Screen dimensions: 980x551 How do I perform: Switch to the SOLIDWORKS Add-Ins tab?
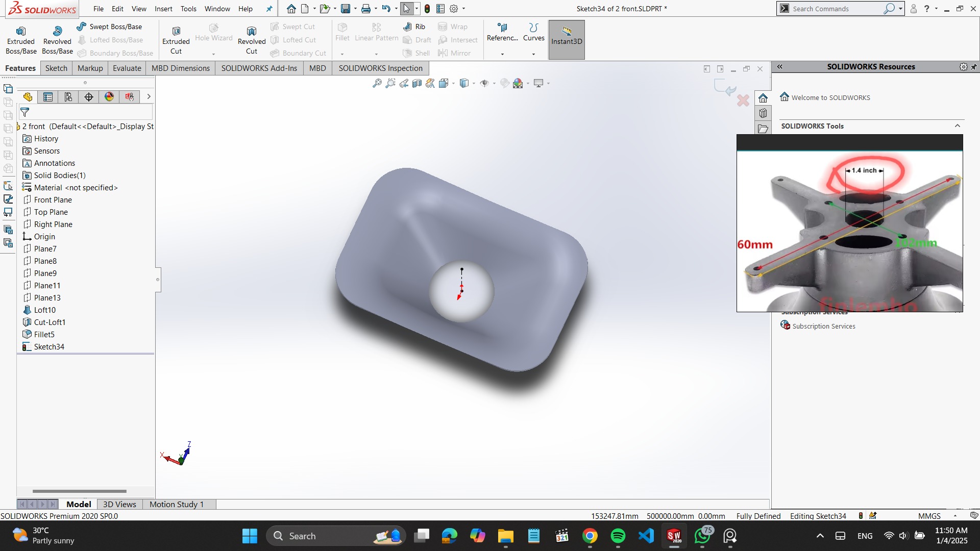point(259,68)
